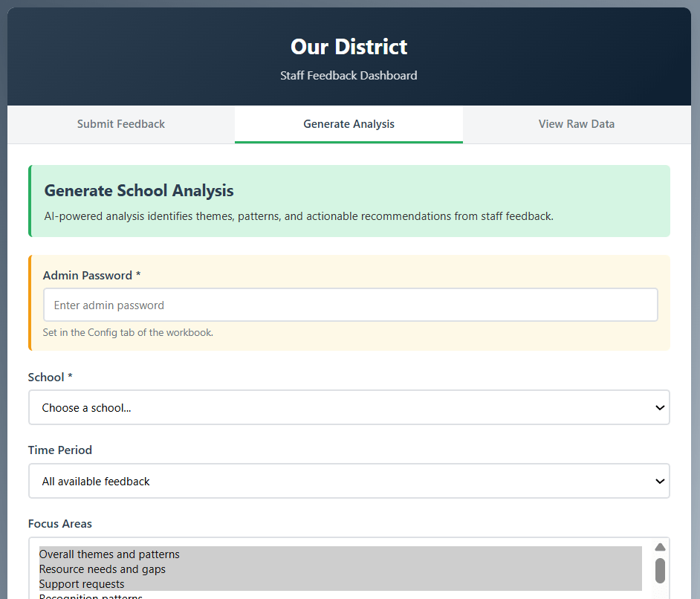Switch to the Submit Feedback tab

pos(121,124)
